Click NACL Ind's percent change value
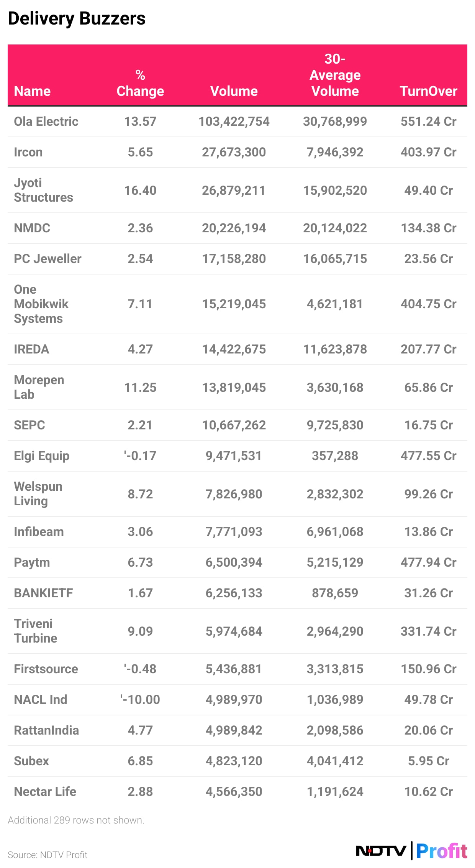This screenshot has height=868, width=475. (x=140, y=700)
